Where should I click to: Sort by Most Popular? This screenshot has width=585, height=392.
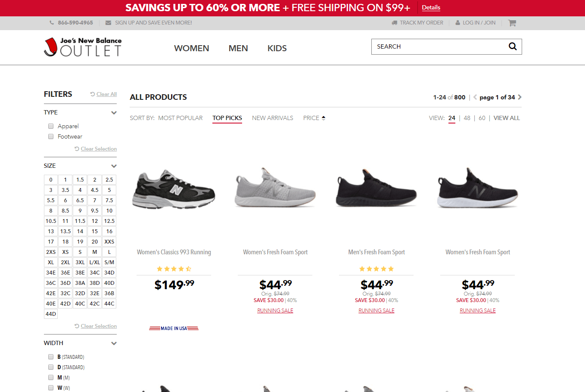coord(180,118)
